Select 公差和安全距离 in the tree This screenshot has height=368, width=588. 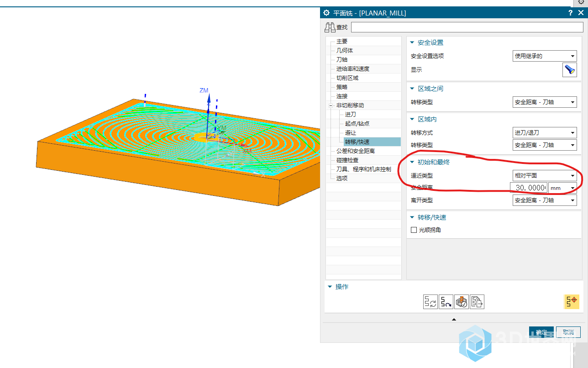point(356,151)
